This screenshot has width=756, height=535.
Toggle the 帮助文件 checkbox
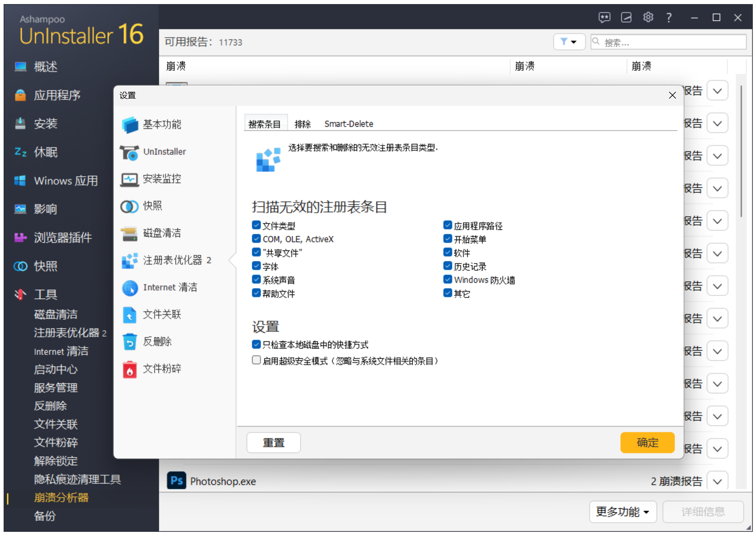(x=257, y=293)
